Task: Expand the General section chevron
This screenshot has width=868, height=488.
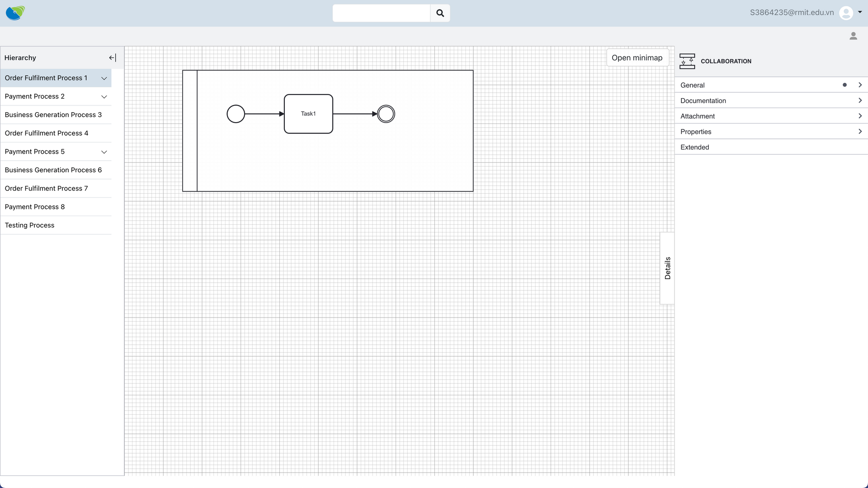Action: pyautogui.click(x=860, y=85)
